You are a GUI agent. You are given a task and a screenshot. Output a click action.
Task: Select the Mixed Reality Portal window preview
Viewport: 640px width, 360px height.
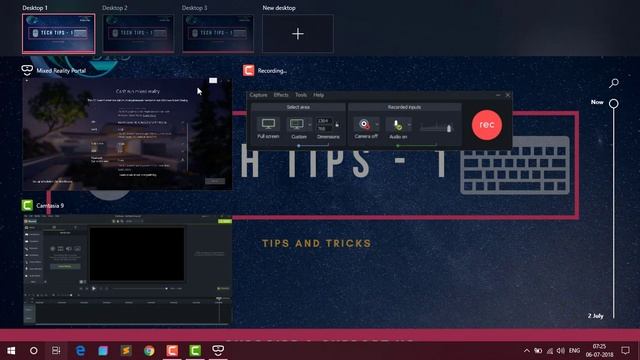point(127,134)
